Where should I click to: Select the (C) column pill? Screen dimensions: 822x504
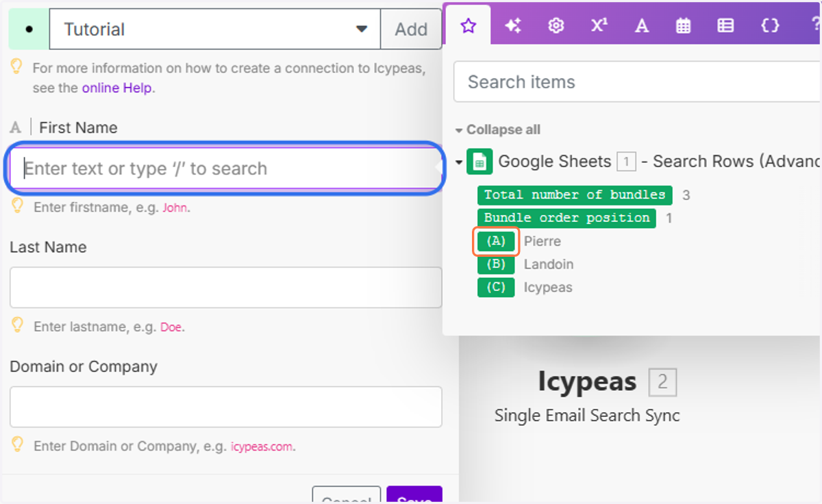click(x=495, y=288)
